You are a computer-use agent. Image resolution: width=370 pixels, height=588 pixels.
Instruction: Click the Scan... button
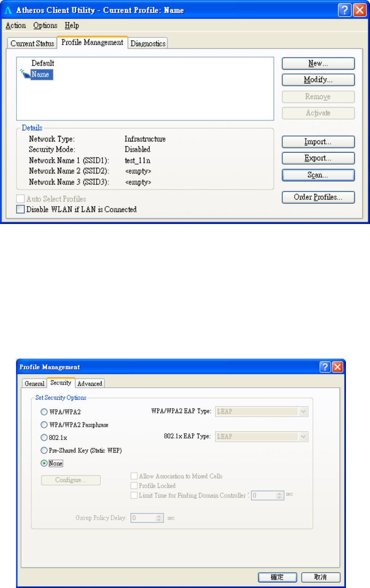pyautogui.click(x=318, y=175)
